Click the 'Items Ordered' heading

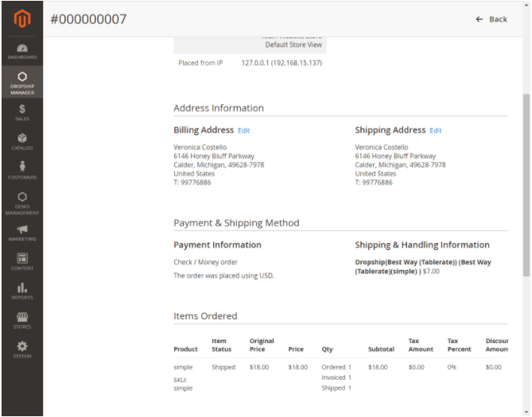click(205, 316)
